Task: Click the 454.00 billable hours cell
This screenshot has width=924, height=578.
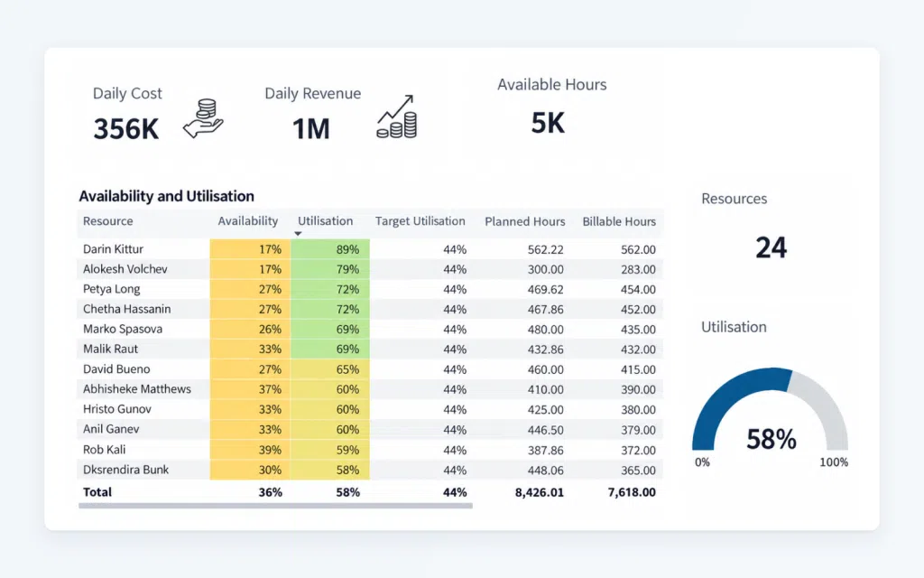Action: point(638,290)
